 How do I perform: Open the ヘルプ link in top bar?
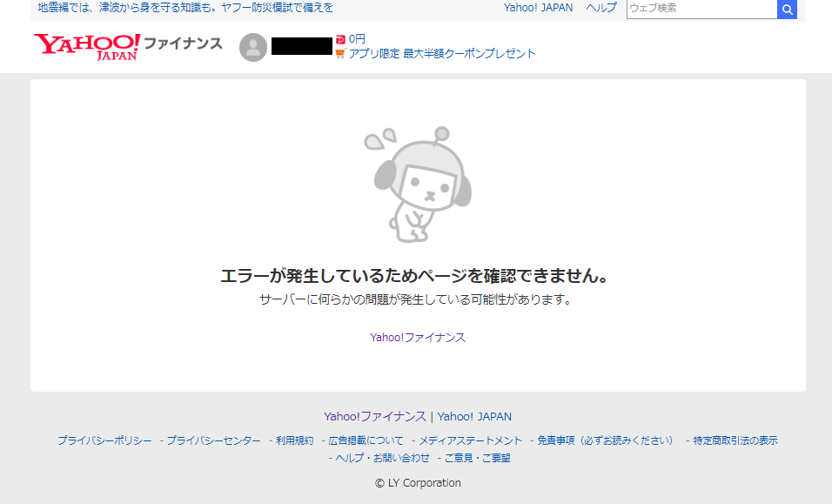point(601,8)
